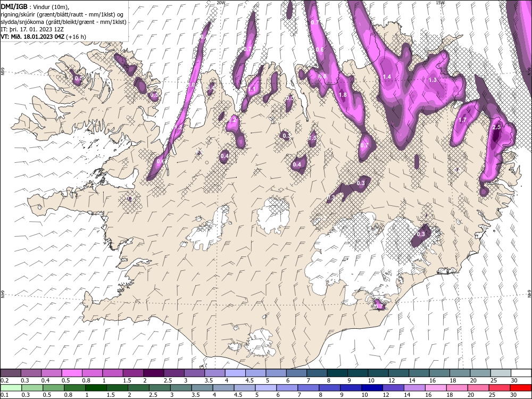The image size is (532, 399).
Task: Click the 1.1 snowfall value in the north
Action: 252,89
